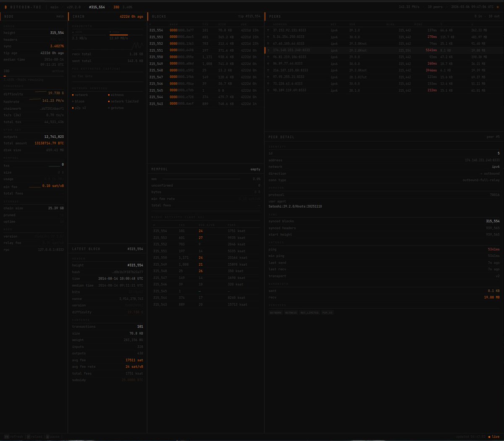Click the refresh shortcut in the footer
The height and width of the screenshot is (441, 504).
point(14,437)
